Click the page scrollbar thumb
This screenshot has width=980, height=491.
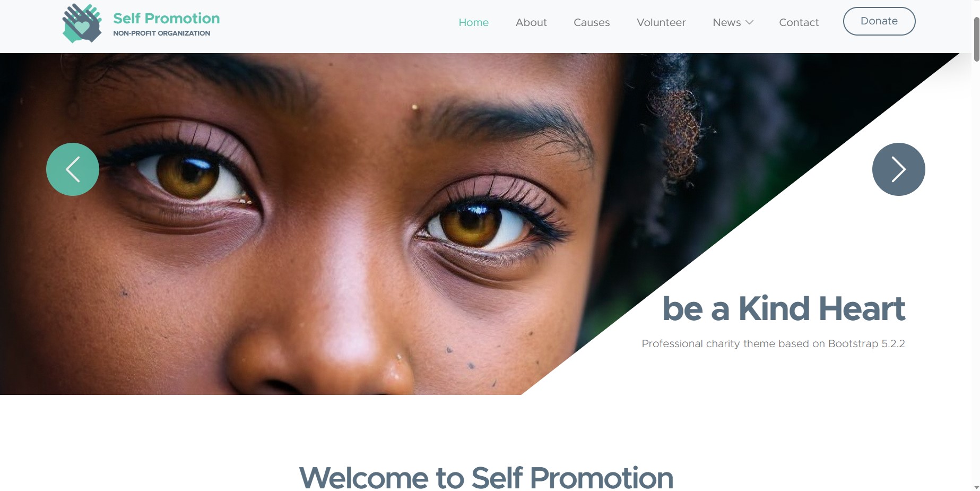tap(976, 39)
